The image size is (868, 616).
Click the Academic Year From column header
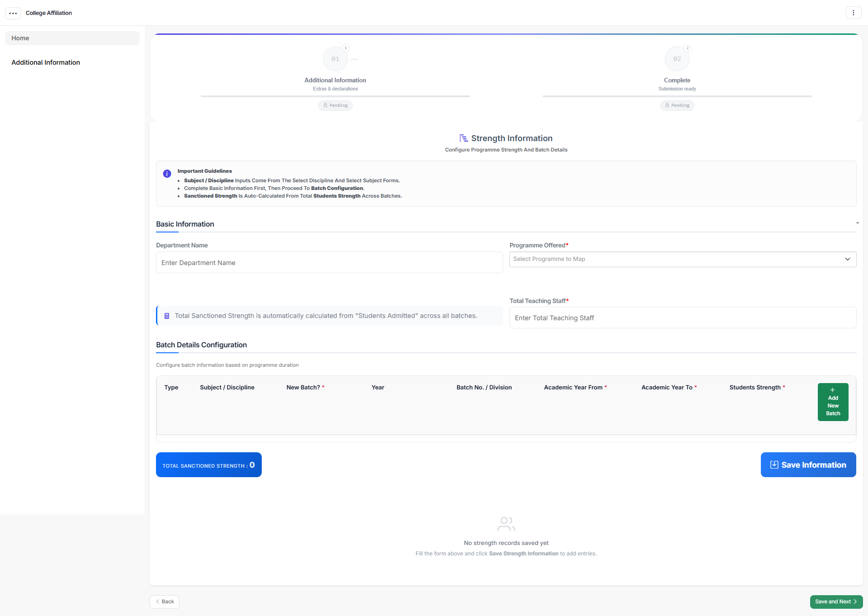pos(575,387)
